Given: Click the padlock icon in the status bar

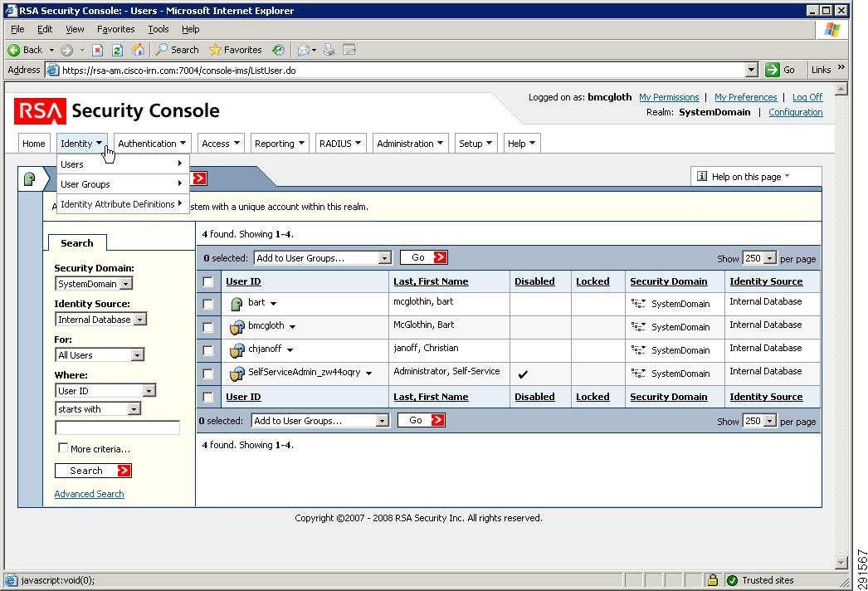Looking at the screenshot, I should (713, 580).
